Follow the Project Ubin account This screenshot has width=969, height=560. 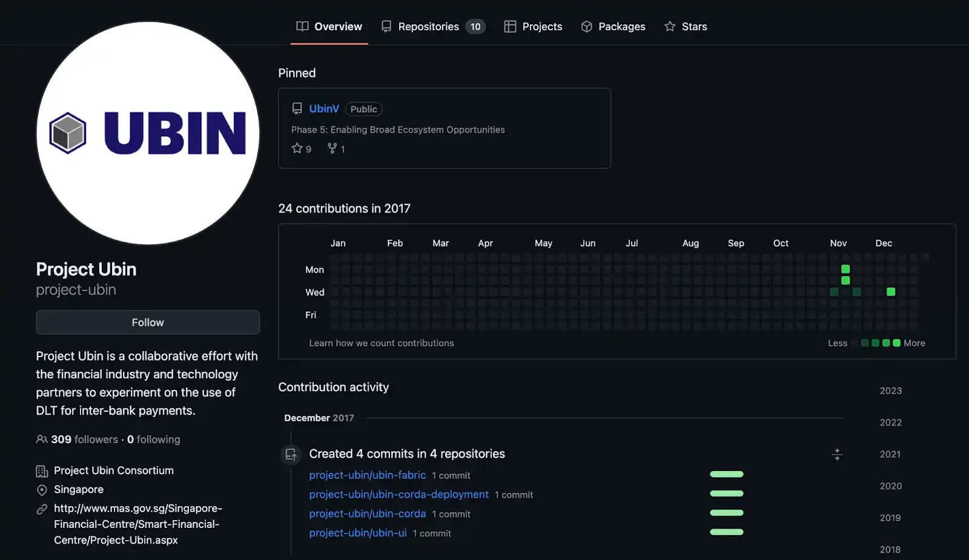click(x=148, y=323)
